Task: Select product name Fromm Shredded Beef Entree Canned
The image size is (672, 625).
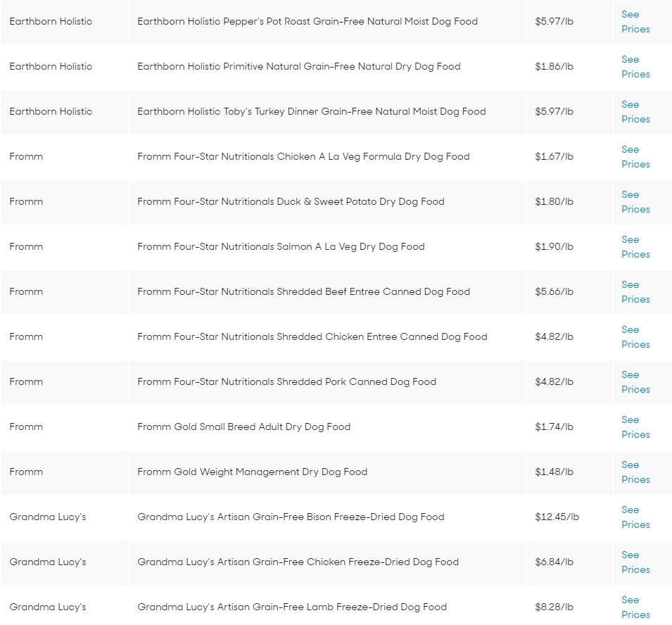Action: tap(303, 291)
